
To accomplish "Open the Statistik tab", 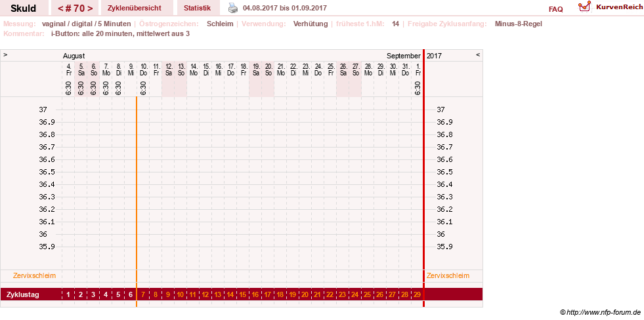I will [197, 8].
